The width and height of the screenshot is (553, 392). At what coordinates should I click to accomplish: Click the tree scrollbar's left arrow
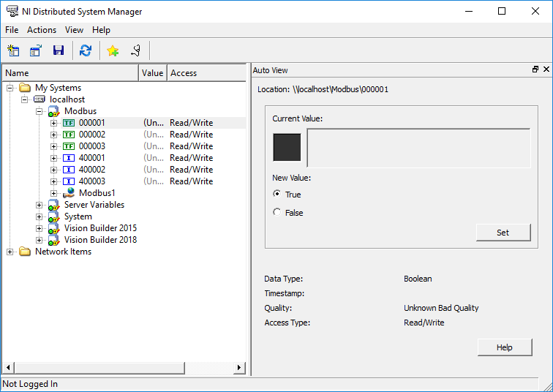[x=8, y=368]
